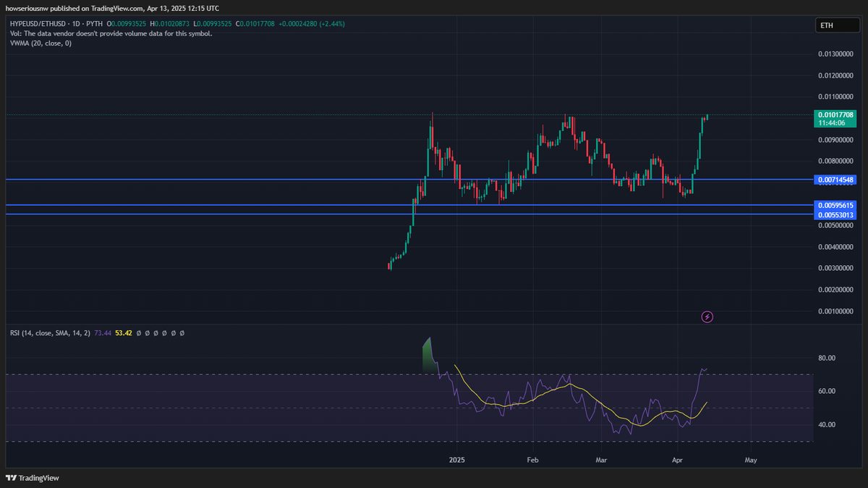This screenshot has height=488, width=868.
Task: Click the 11:44:06 candle countdown timer
Action: [836, 122]
